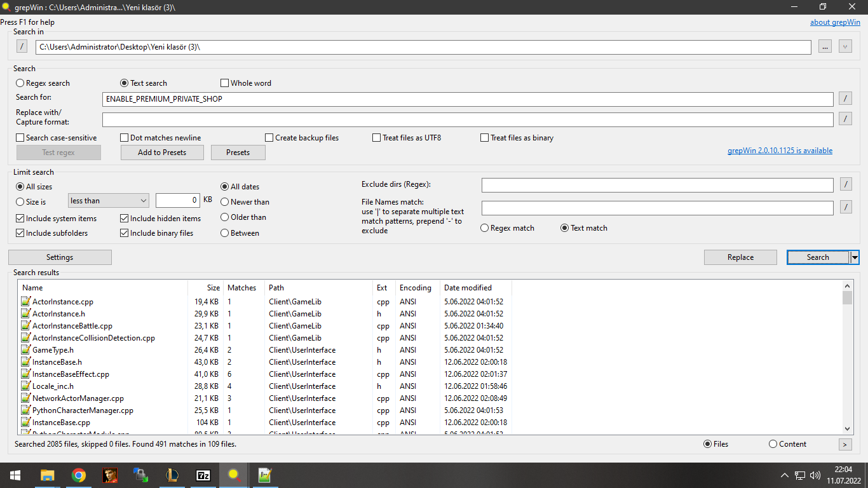
Task: Uncheck Include hidden items
Action: tap(125, 219)
